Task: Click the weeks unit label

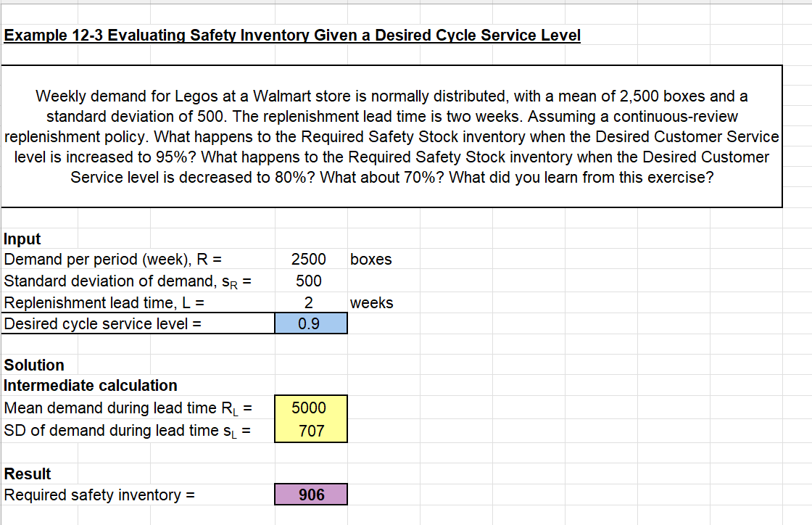Action: [x=371, y=302]
